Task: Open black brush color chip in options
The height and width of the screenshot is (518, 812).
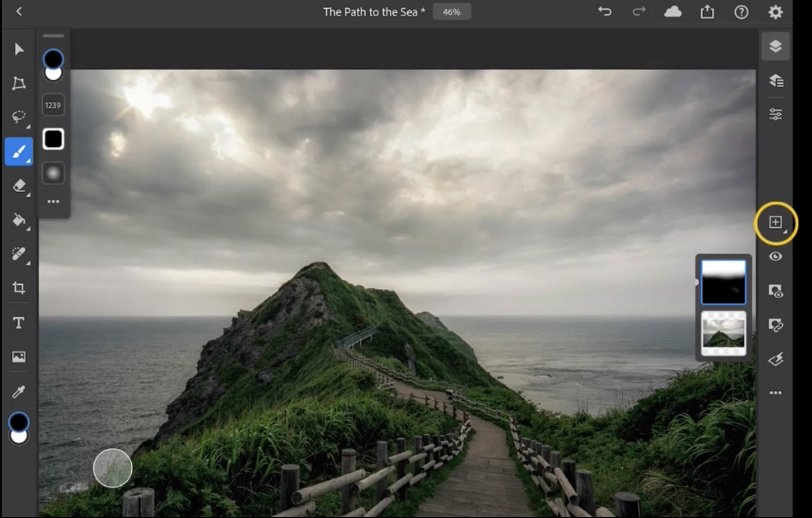Action: pos(53,139)
